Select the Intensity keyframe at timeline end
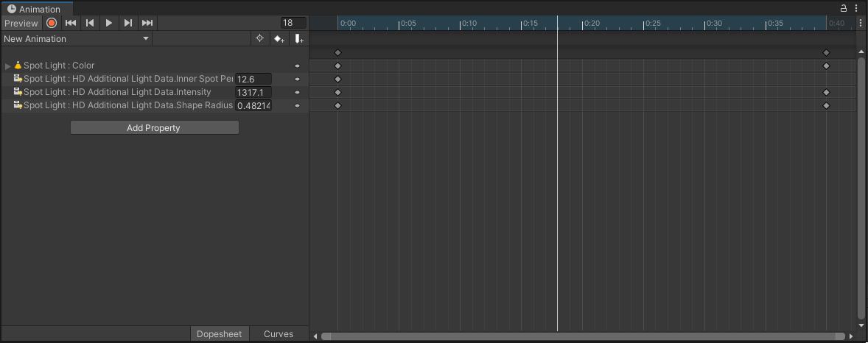The height and width of the screenshot is (343, 868). 826,92
